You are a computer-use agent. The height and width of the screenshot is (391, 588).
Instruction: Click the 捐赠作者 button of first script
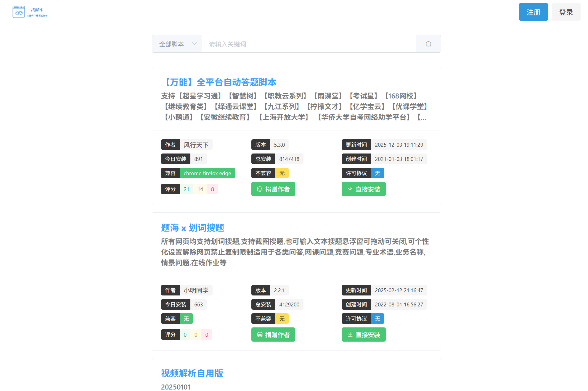[x=273, y=189]
